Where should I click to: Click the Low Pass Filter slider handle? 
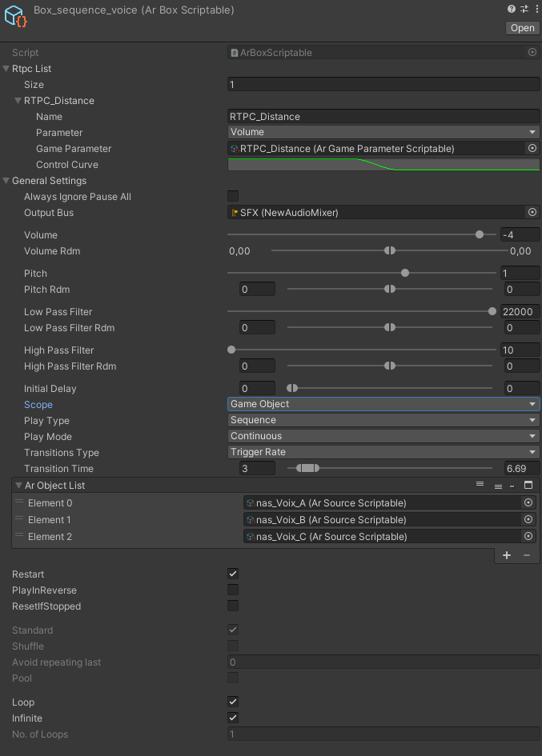pyautogui.click(x=492, y=311)
